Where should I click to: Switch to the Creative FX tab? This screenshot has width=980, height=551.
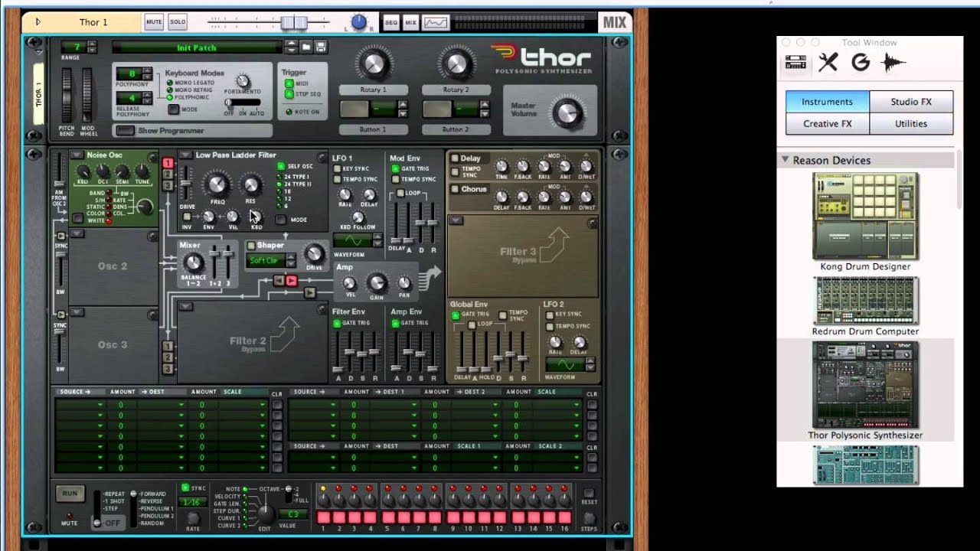tap(827, 123)
